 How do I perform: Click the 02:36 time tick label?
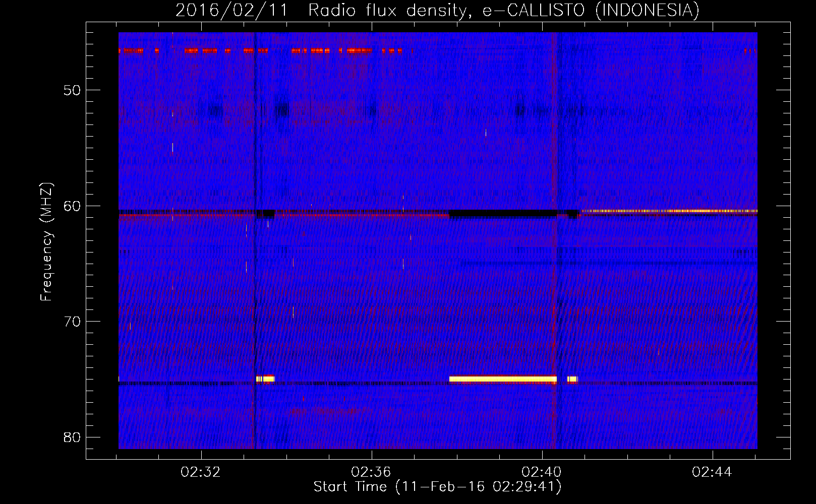[x=371, y=472]
